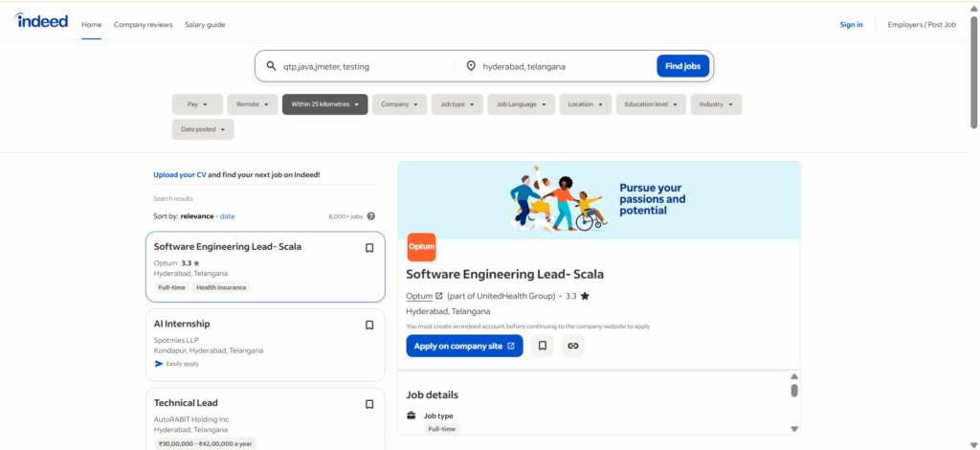980x450 pixels.
Task: Click job details pane scroll up arrow
Action: (794, 377)
